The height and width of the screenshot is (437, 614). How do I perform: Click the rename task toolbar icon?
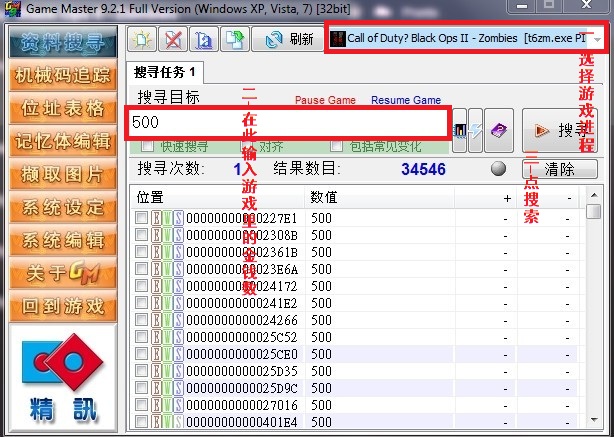(x=204, y=40)
